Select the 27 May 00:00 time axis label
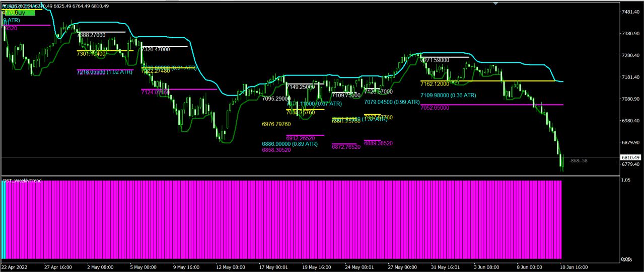Image resolution: width=644 pixels, height=272 pixels. (x=403, y=267)
